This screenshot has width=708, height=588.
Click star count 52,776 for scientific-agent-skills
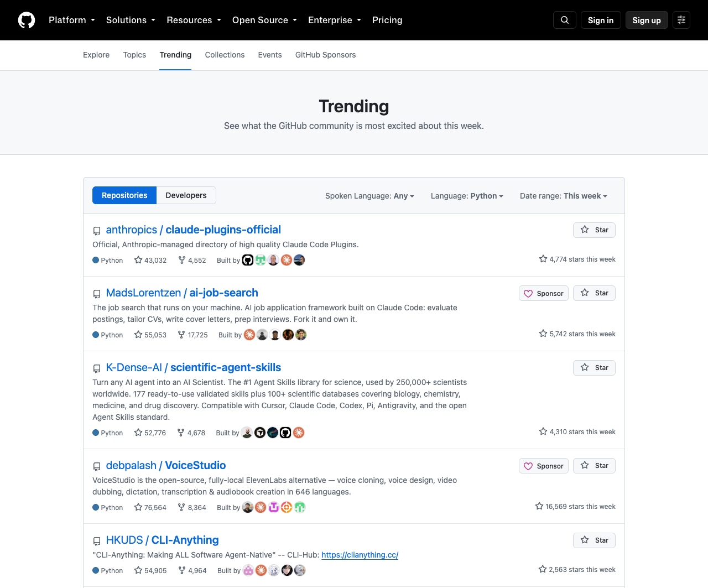tap(150, 433)
